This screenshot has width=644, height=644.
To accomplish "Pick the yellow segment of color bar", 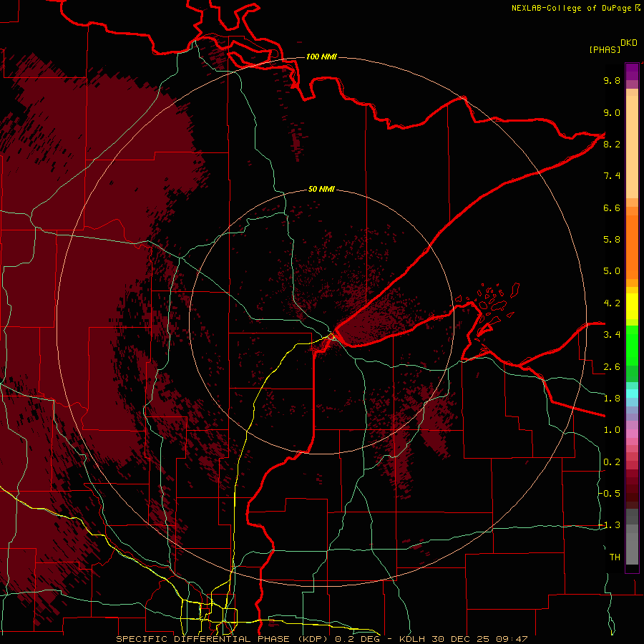I will 632,306.
